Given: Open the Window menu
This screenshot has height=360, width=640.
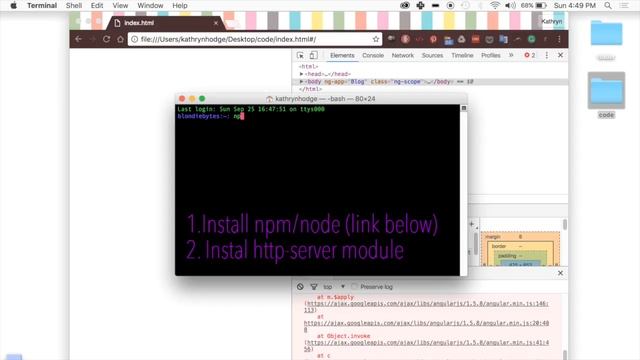Looking at the screenshot, I should tap(150, 6).
